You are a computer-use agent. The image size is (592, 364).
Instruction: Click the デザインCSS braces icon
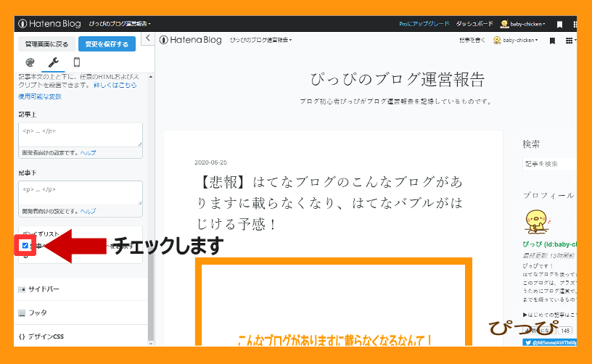click(x=22, y=336)
